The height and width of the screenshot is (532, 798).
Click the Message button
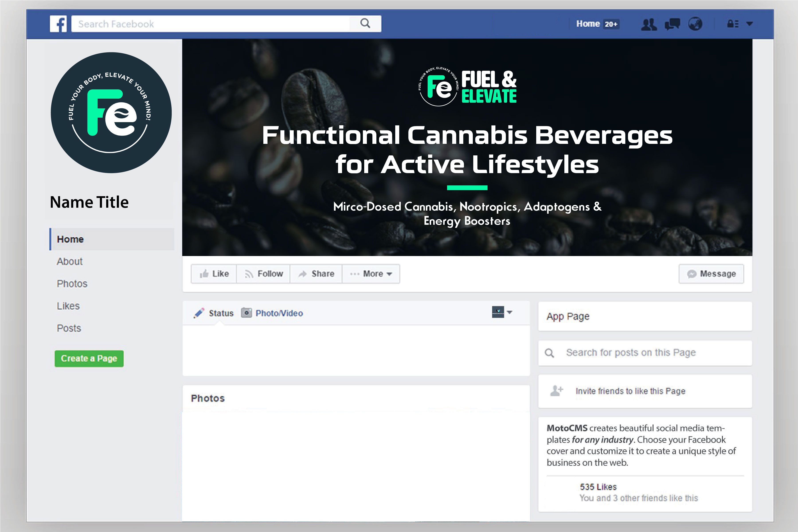(x=711, y=274)
